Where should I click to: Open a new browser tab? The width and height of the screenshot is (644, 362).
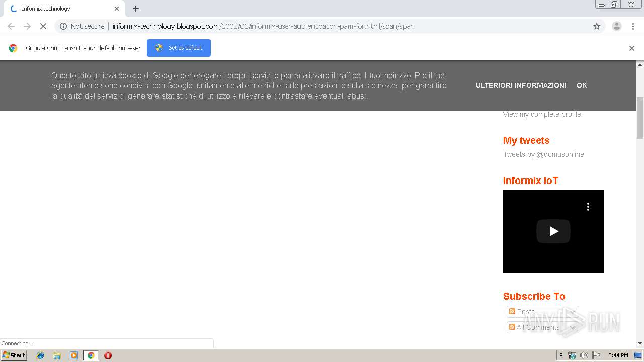point(136,9)
